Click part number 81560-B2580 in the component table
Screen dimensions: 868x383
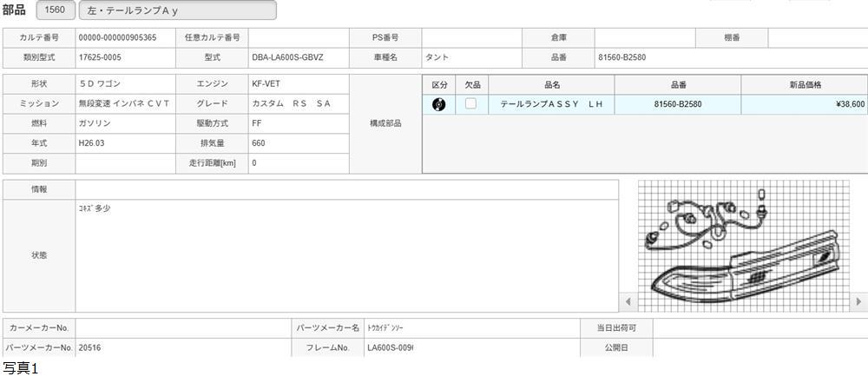[677, 104]
